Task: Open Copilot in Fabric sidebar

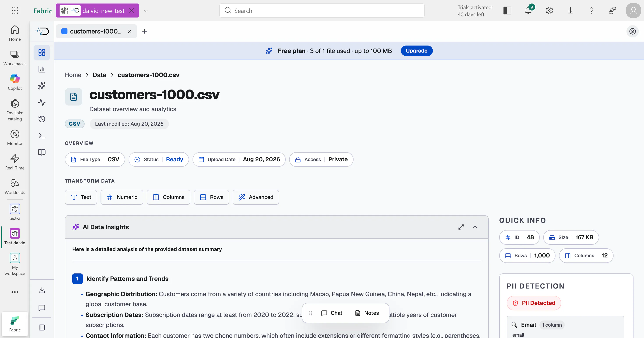Action: [15, 82]
